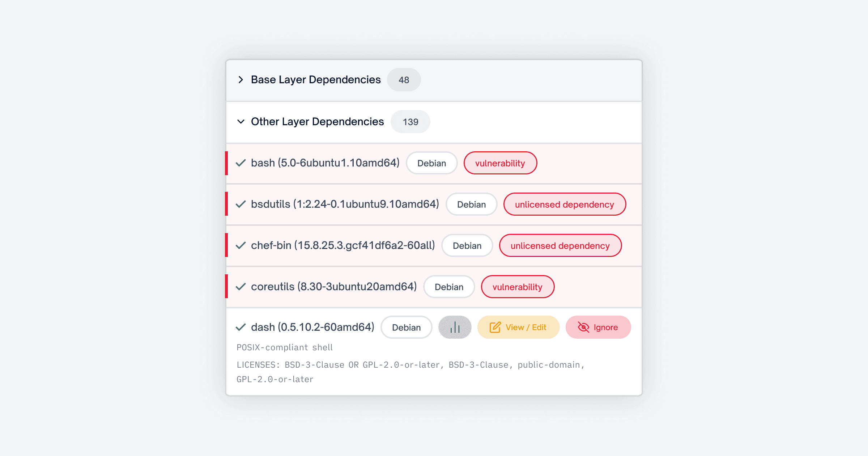
Task: Toggle the checkmark beside bsdutils package
Action: tap(241, 204)
